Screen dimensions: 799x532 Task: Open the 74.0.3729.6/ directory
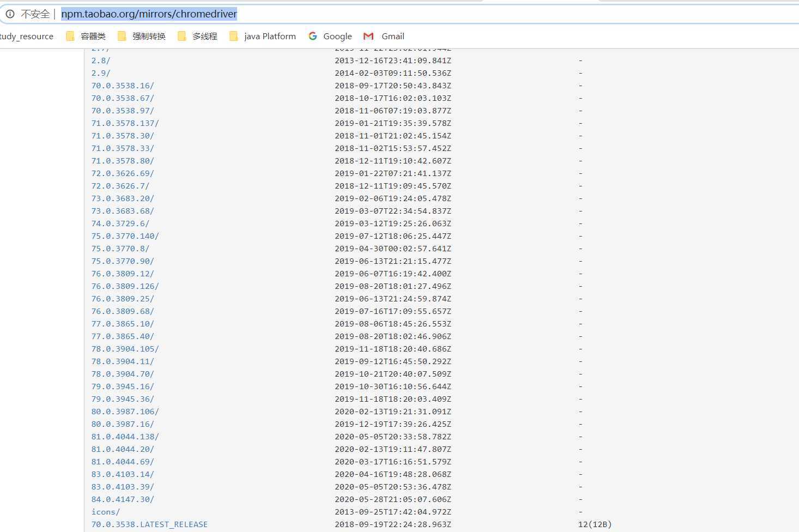pos(120,223)
